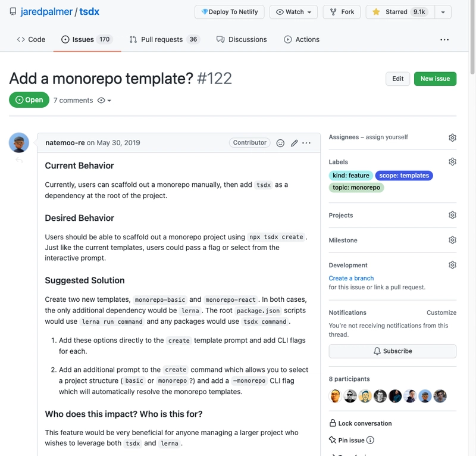Viewport: 476px width, 456px height.
Task: Click the green New issue button
Action: [435, 79]
